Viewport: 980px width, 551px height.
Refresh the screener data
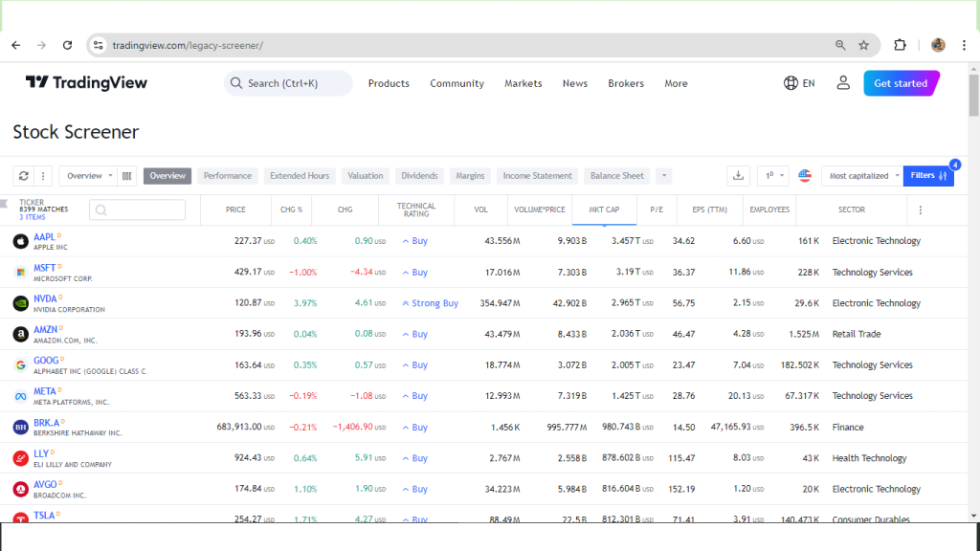(25, 176)
